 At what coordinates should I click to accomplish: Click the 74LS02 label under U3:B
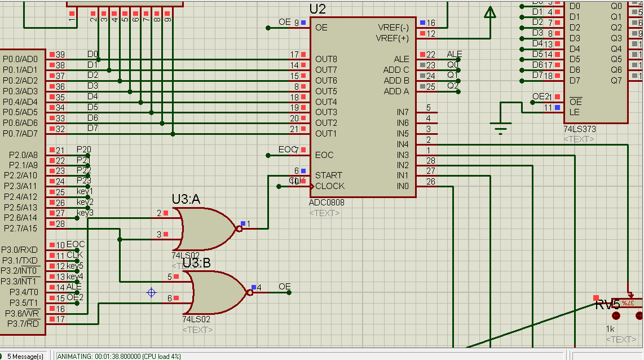coord(196,319)
